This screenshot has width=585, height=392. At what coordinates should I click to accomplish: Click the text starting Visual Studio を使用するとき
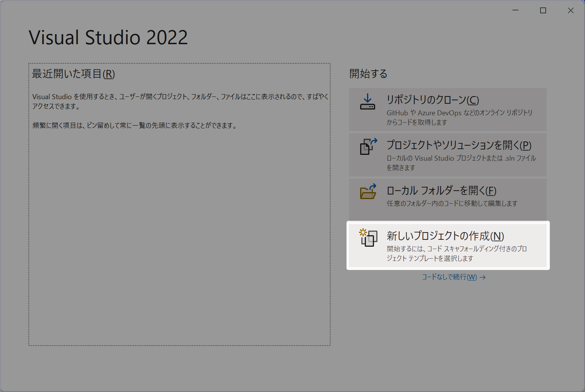[181, 101]
